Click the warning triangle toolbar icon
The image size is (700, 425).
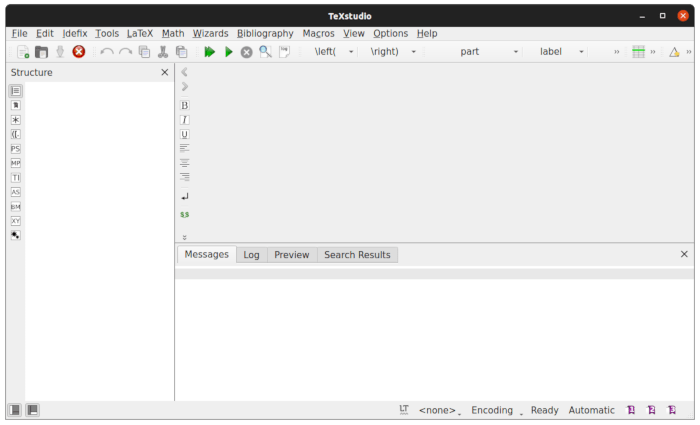tap(674, 52)
